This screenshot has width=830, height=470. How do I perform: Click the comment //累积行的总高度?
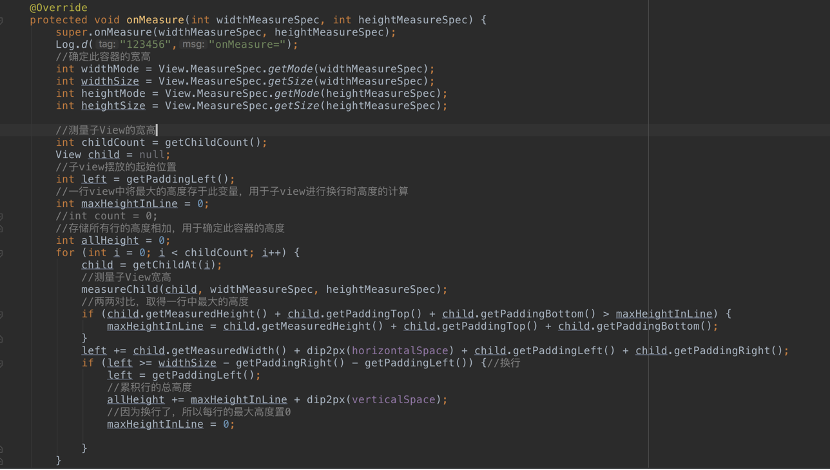[149, 387]
